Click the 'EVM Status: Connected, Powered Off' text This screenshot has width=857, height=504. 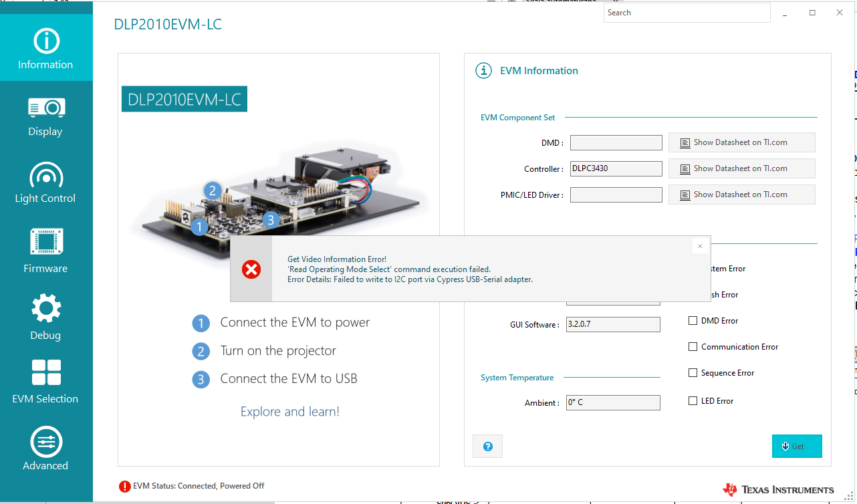(x=199, y=486)
